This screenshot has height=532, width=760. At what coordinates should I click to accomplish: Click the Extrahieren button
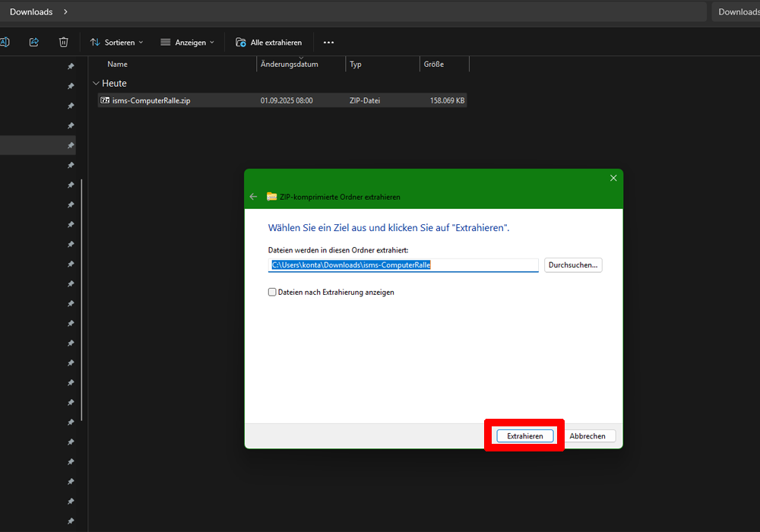pos(525,436)
